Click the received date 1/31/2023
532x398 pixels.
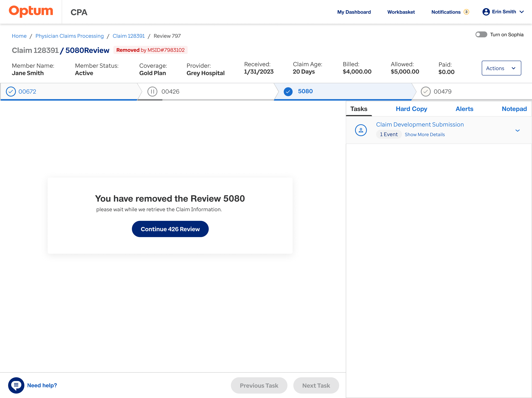258,72
